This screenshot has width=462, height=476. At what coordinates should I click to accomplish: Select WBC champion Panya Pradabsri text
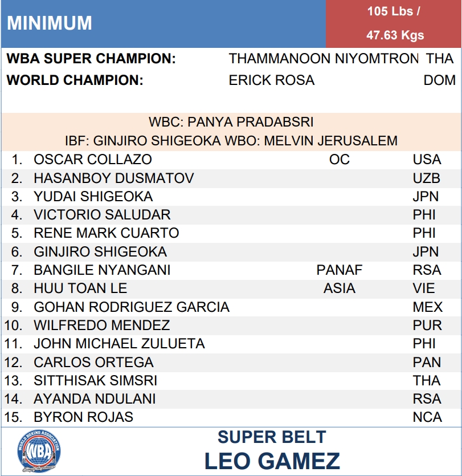(231, 122)
